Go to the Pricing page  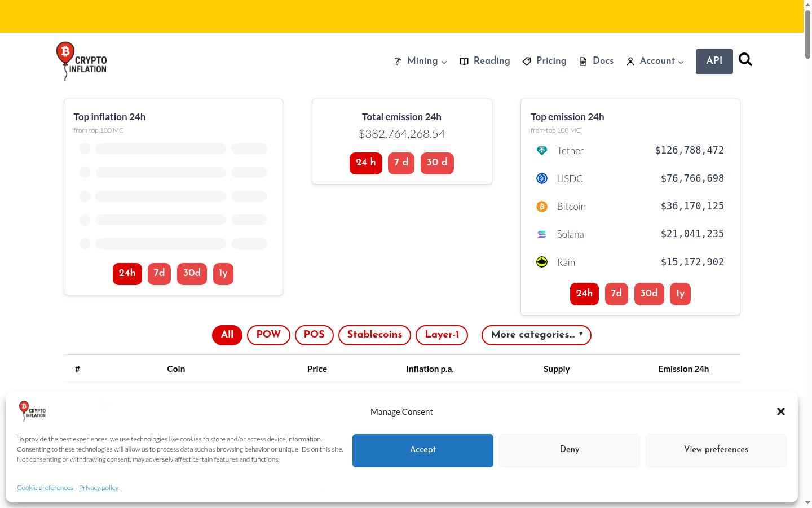point(545,61)
